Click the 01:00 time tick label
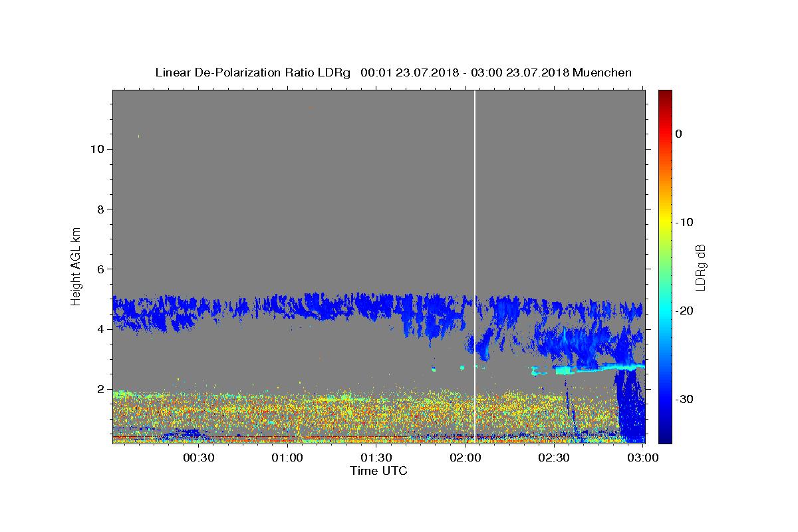798x532 pixels. 288,458
